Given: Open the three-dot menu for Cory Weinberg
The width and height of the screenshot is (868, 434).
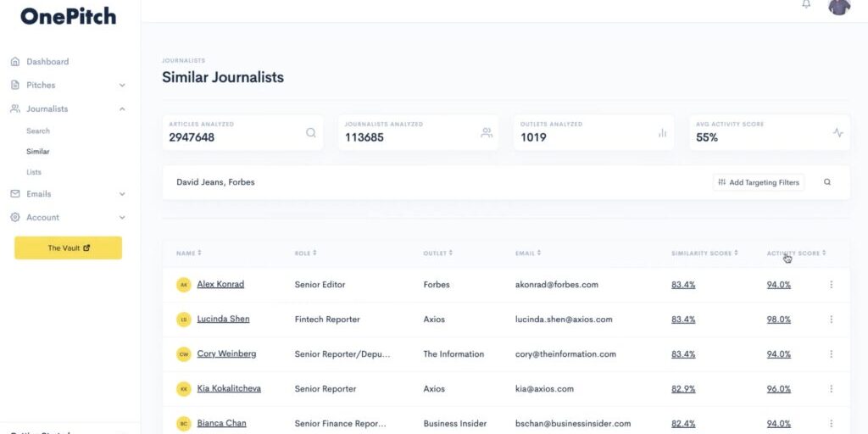Looking at the screenshot, I should [x=831, y=354].
